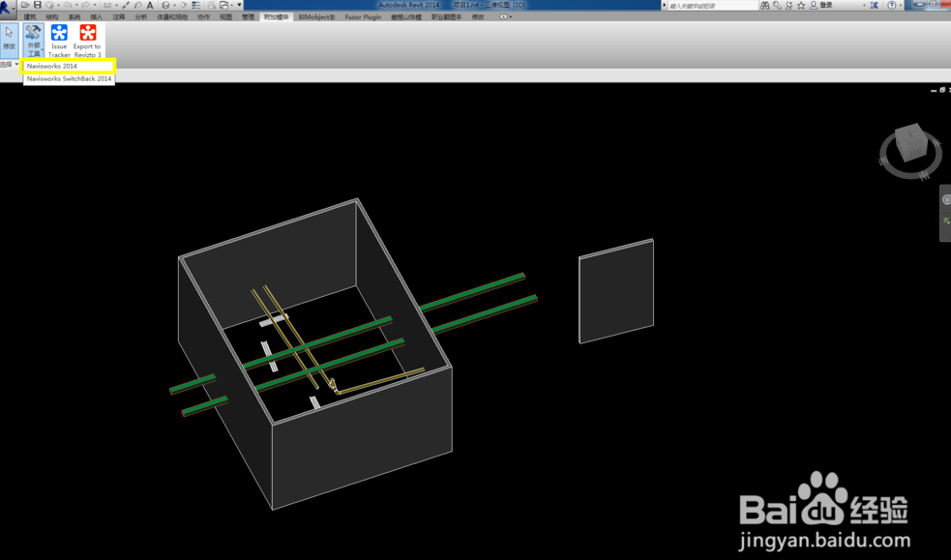The height and width of the screenshot is (560, 951).
Task: Restore down the 3D view window
Action: pos(942,90)
